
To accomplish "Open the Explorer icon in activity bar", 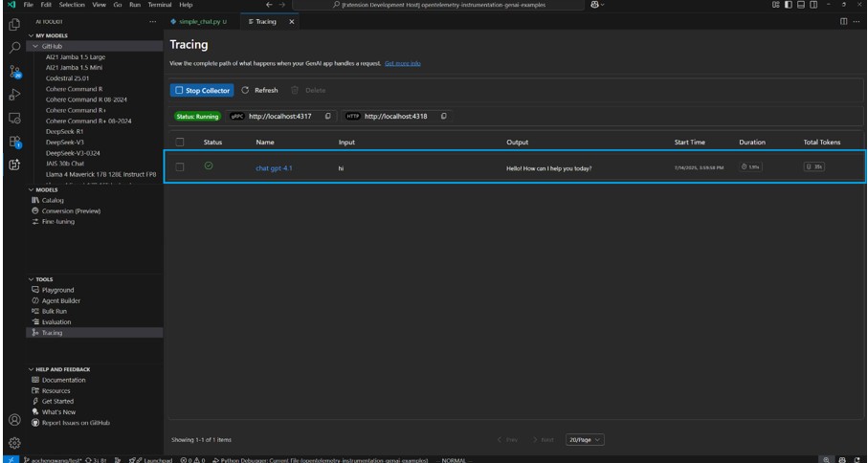I will click(x=14, y=23).
